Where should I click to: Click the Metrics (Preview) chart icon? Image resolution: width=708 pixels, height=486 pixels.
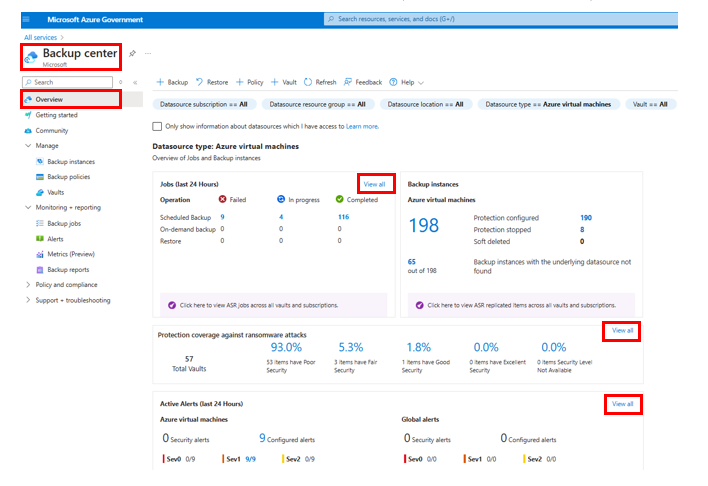(x=40, y=254)
